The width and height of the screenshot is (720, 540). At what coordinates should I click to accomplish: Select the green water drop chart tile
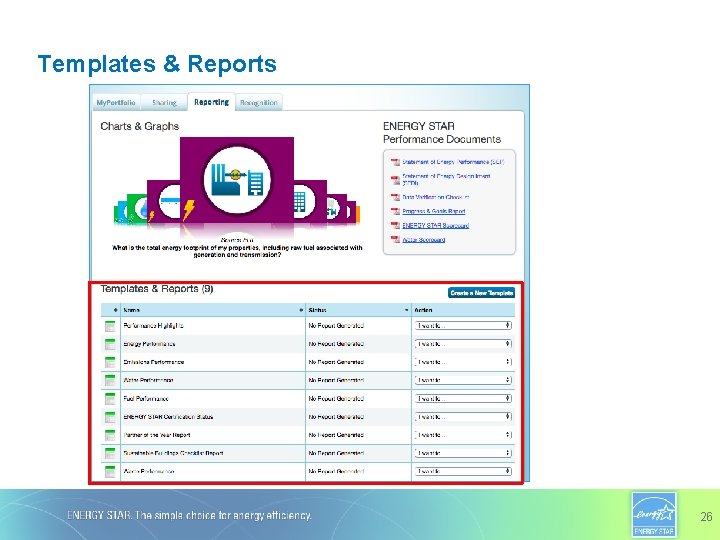tap(136, 209)
